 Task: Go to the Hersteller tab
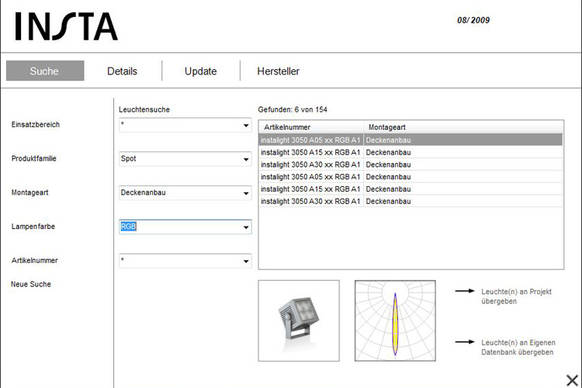[x=278, y=71]
